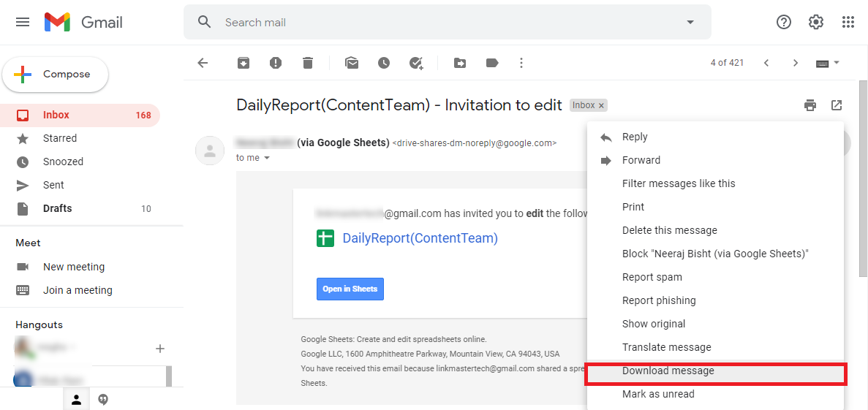Click Join a meeting

(x=78, y=290)
